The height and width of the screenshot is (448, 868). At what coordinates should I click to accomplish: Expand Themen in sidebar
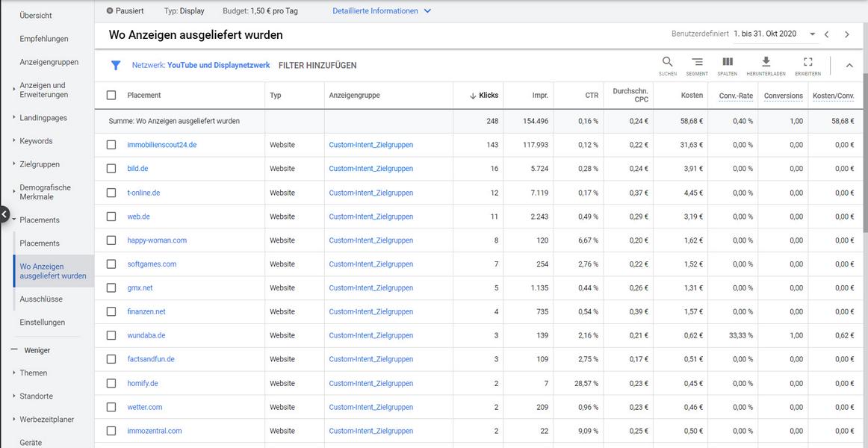tap(14, 373)
